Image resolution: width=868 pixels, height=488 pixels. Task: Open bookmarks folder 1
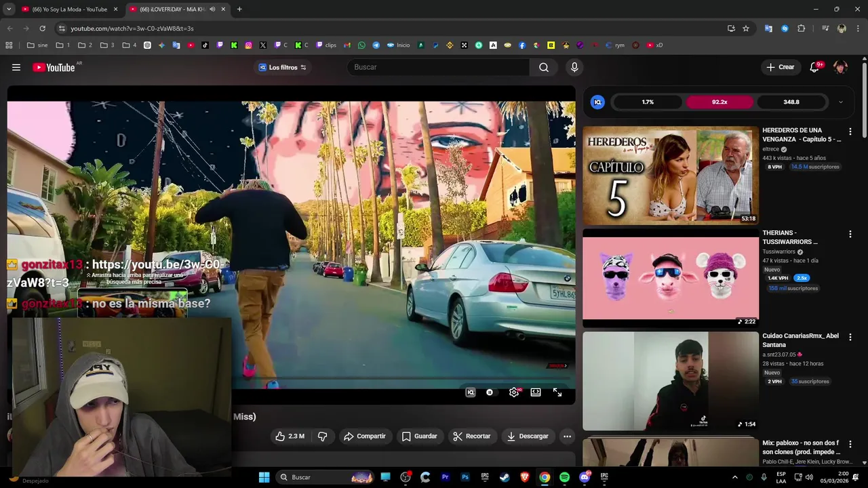tap(63, 45)
